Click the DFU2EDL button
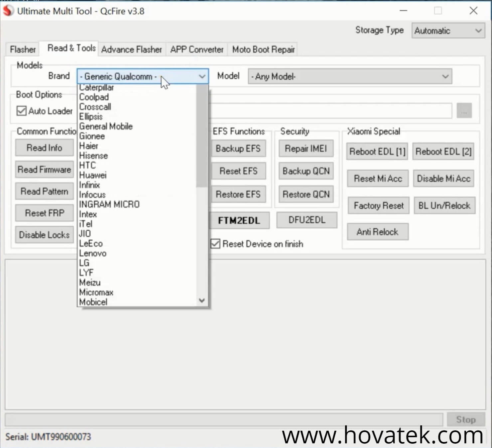The height and width of the screenshot is (448, 492). point(307,220)
